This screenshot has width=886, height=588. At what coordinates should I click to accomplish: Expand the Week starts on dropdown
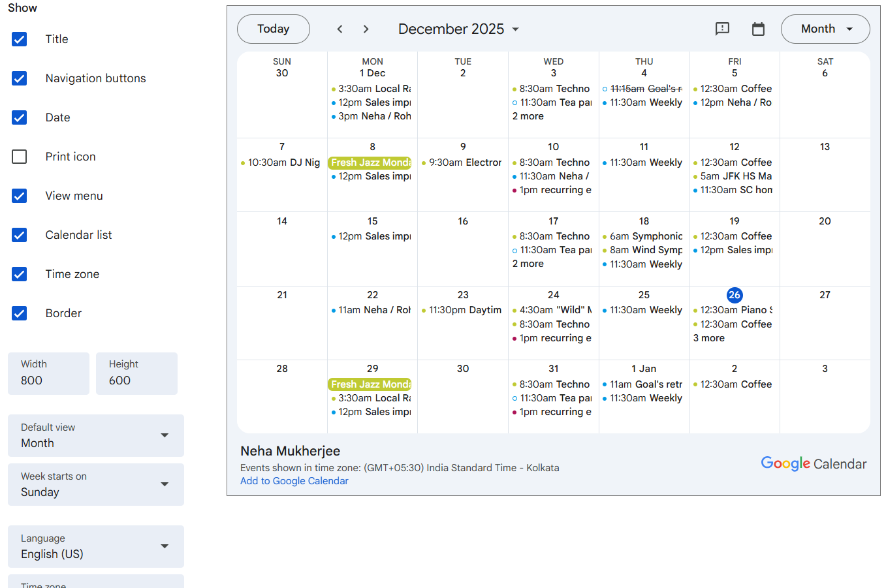coord(96,485)
